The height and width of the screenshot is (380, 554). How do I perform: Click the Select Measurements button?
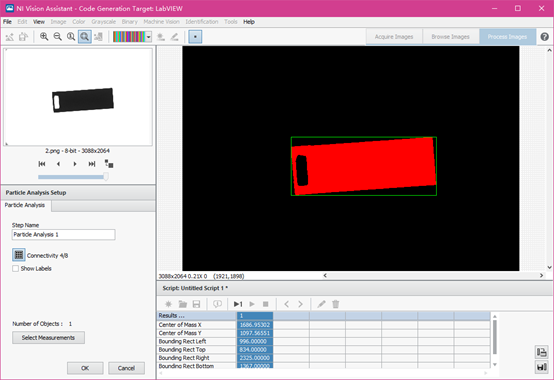48,338
